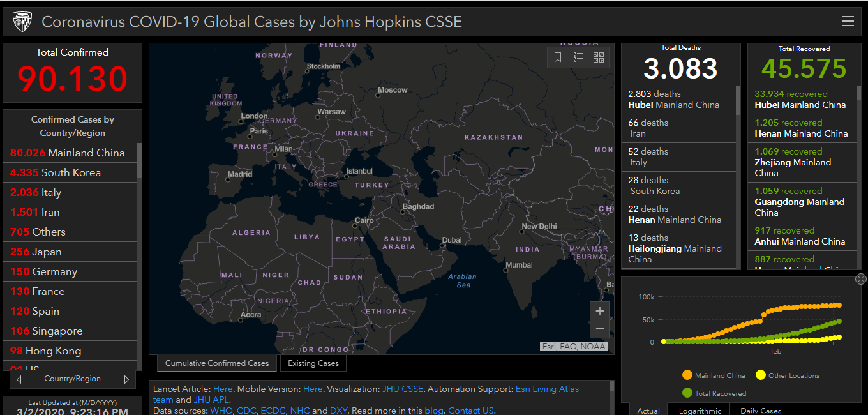This screenshot has height=415, width=868.
Task: Open the JHU CSSE visualization link
Action: (403, 389)
